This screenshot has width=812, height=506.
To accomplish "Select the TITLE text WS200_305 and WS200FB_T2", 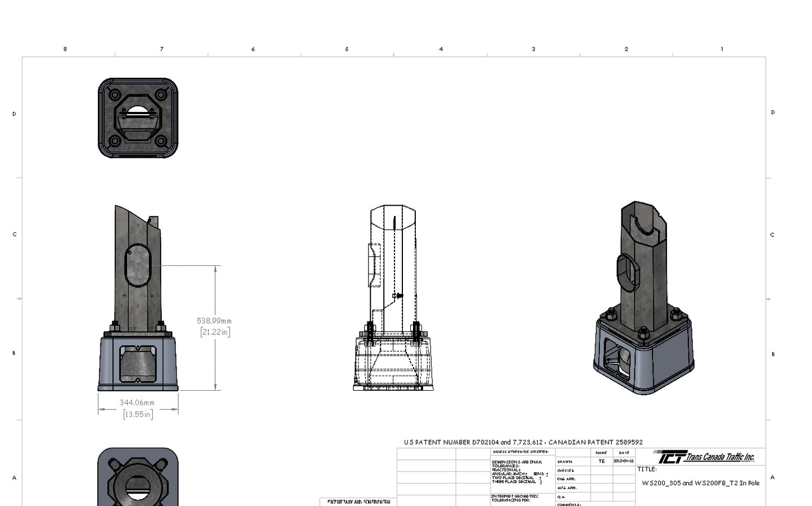I will coord(700,483).
